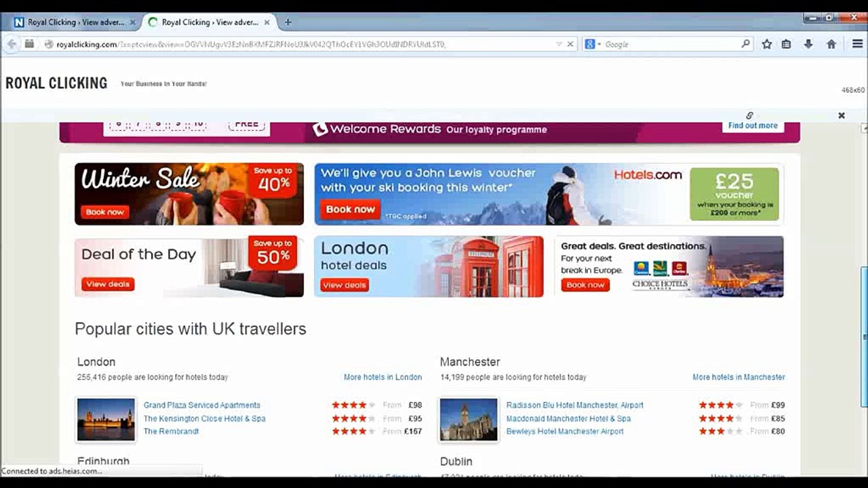Click the site identity globe icon by the URL
This screenshot has height=488, width=868.
pos(49,44)
